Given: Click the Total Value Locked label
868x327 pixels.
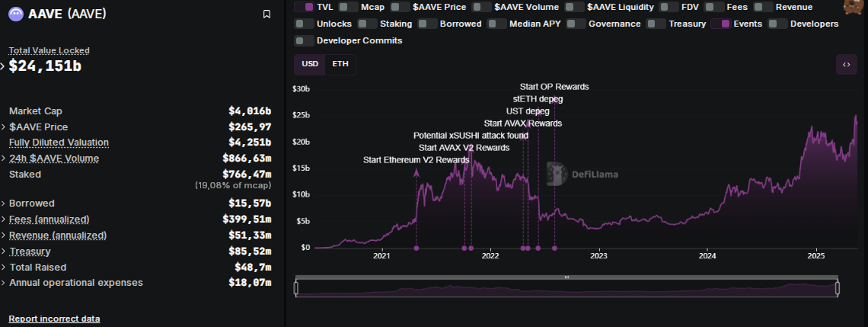Looking at the screenshot, I should click(49, 50).
